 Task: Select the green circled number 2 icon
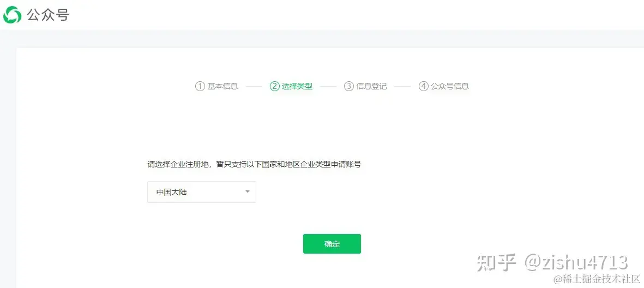pyautogui.click(x=274, y=86)
